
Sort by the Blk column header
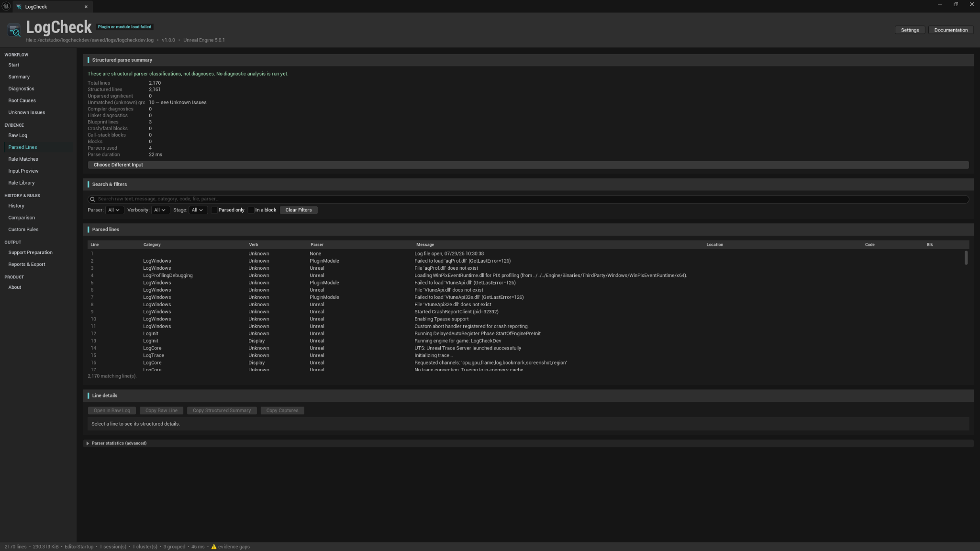coord(929,245)
